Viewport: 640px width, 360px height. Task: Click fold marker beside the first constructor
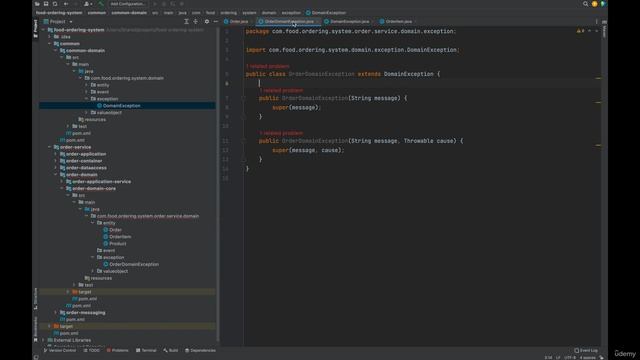(x=243, y=98)
